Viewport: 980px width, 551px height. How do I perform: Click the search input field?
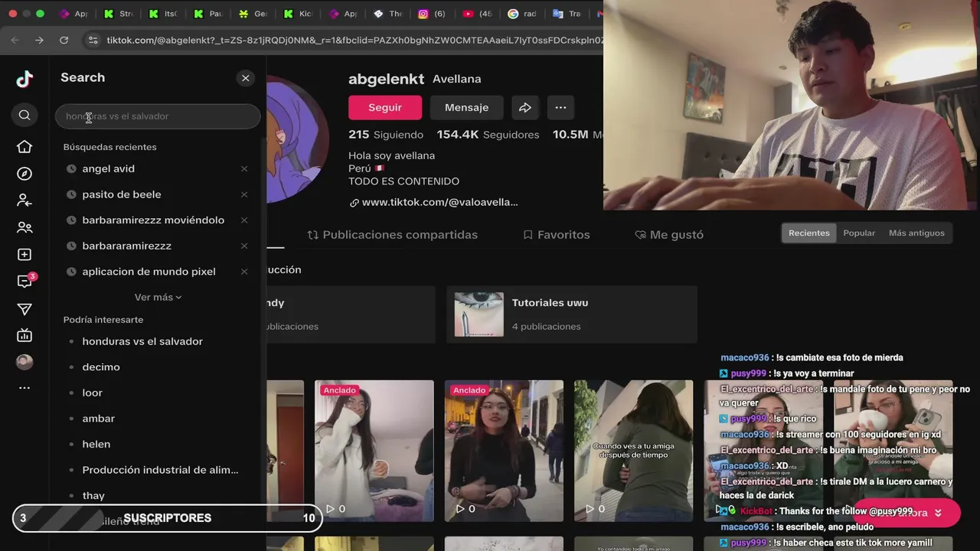(x=158, y=116)
